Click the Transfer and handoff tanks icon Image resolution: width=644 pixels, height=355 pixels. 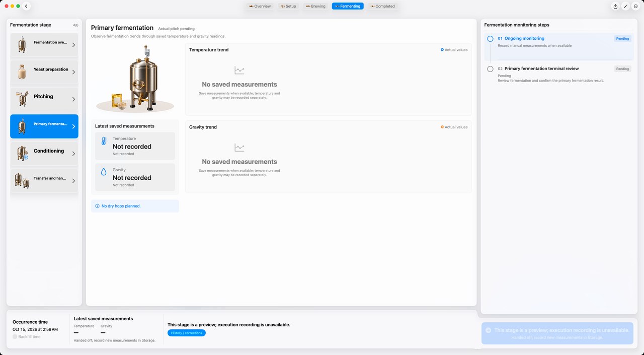click(x=22, y=180)
